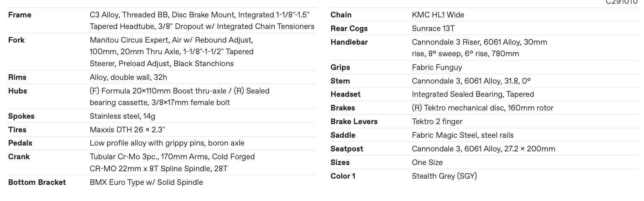Image resolution: width=644 pixels, height=201 pixels.
Task: Select the Hubs spec label
Action: point(17,91)
